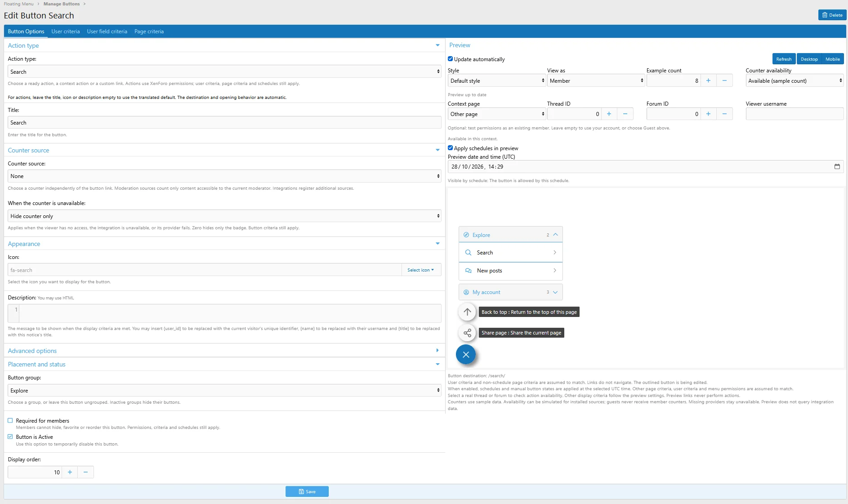848x504 pixels.
Task: Close the floating menu with X button
Action: click(466, 355)
